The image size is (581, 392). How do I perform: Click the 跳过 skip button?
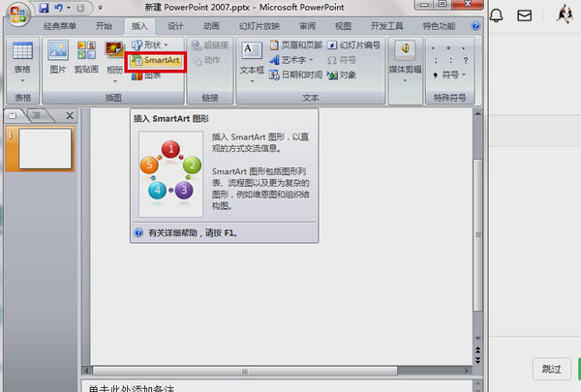[551, 369]
